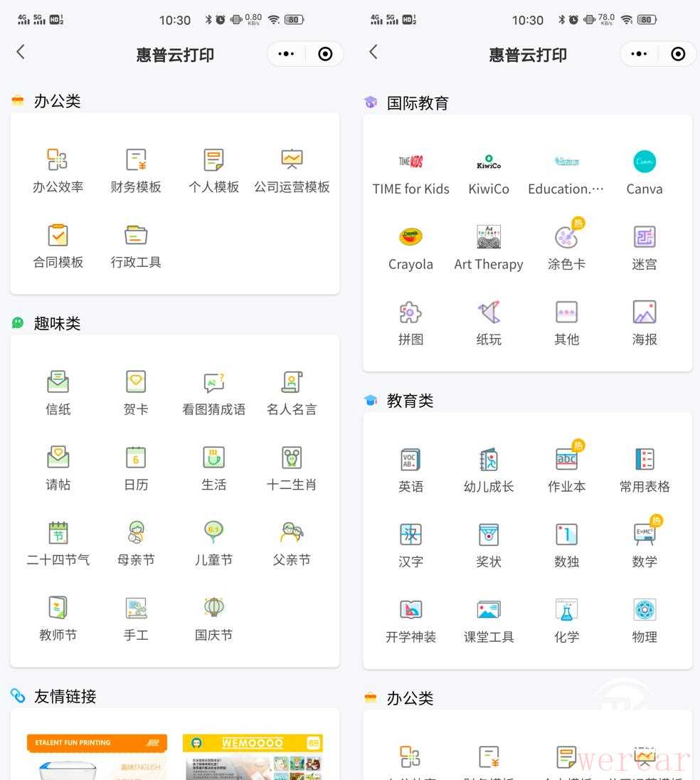Choose the 国庆节 lantern icon
The height and width of the screenshot is (780, 700).
213,608
